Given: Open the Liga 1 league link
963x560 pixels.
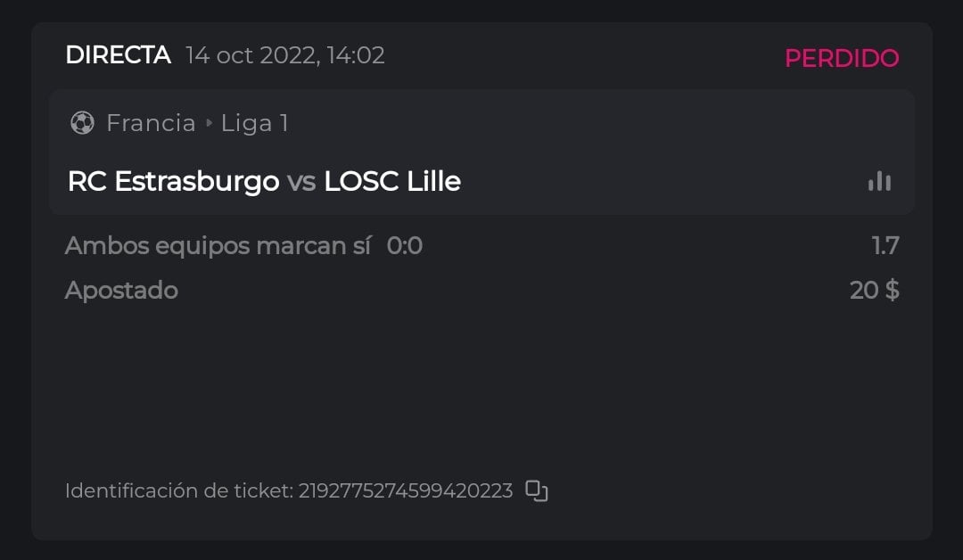Looking at the screenshot, I should [255, 123].
